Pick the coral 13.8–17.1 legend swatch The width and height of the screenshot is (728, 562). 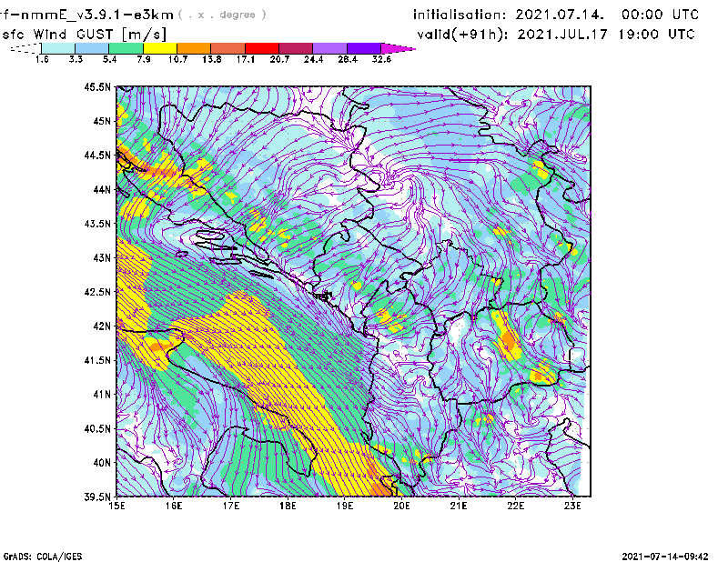228,48
